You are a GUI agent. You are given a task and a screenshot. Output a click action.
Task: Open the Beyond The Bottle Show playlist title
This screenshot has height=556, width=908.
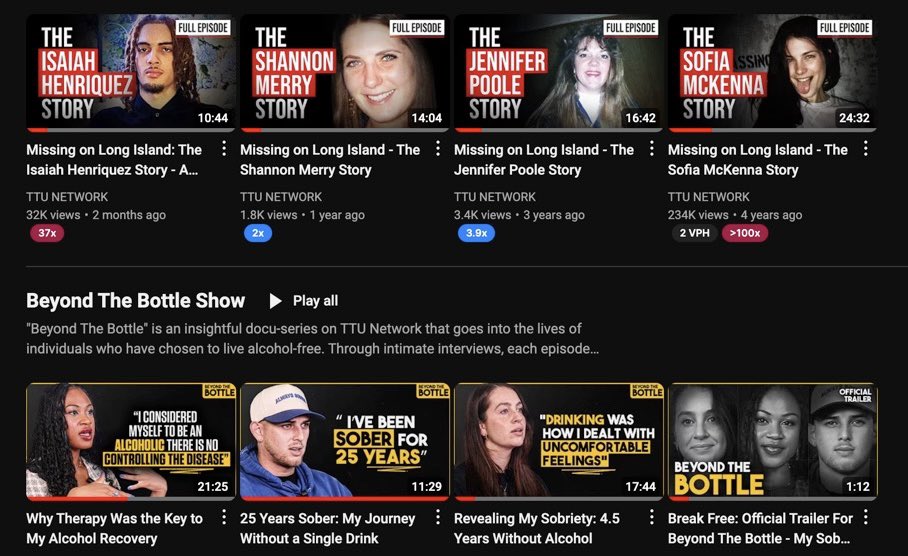136,301
